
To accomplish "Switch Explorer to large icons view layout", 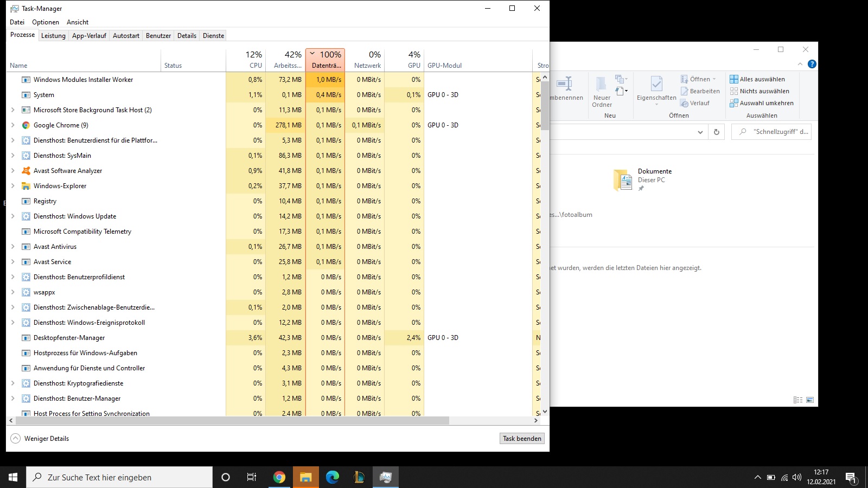I will point(810,400).
